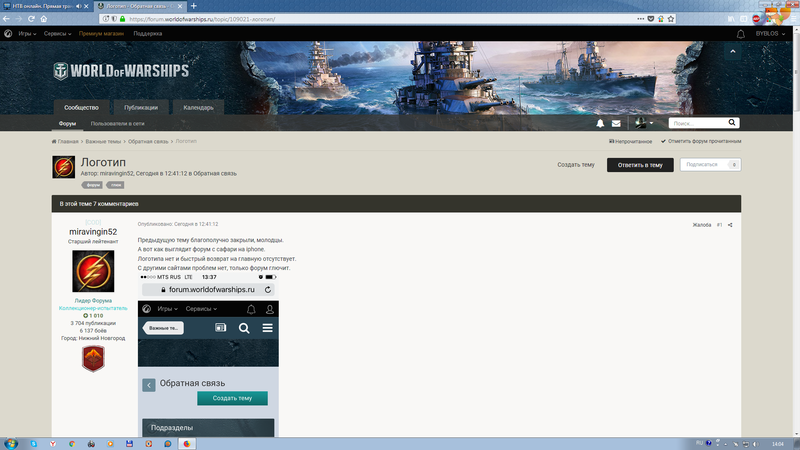800x450 pixels.
Task: Bookmark this page with the star
Action: tap(671, 19)
